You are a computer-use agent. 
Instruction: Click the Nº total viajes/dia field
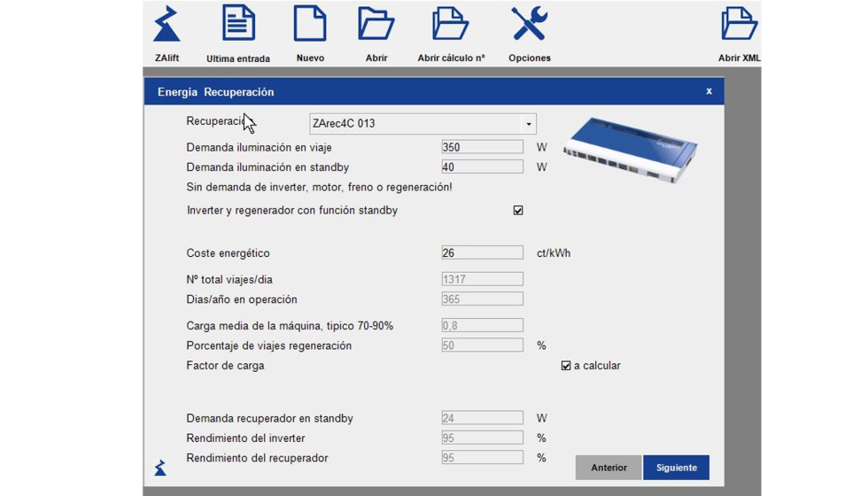coord(482,279)
